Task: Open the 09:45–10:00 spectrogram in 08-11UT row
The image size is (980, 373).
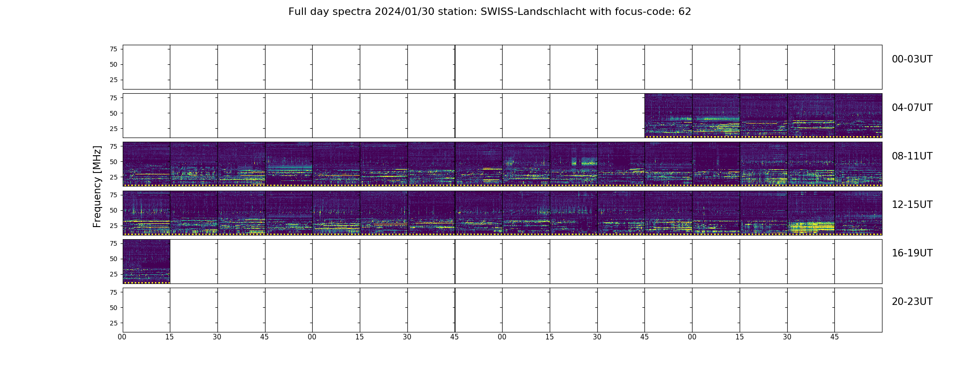Action: pyautogui.click(x=478, y=164)
